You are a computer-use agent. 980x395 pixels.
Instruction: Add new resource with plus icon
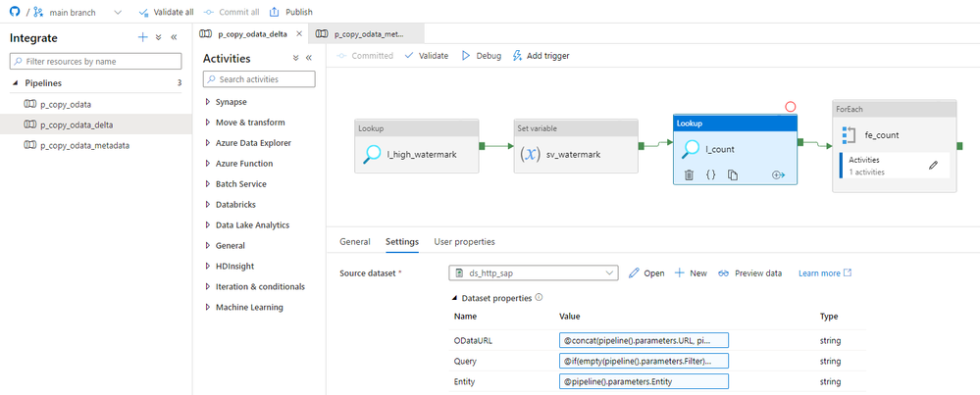[x=142, y=37]
